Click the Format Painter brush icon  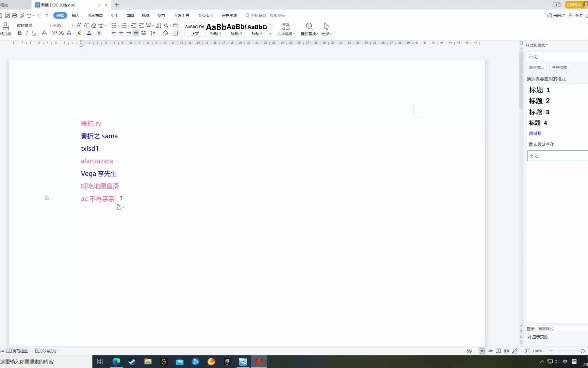[x=5, y=27]
